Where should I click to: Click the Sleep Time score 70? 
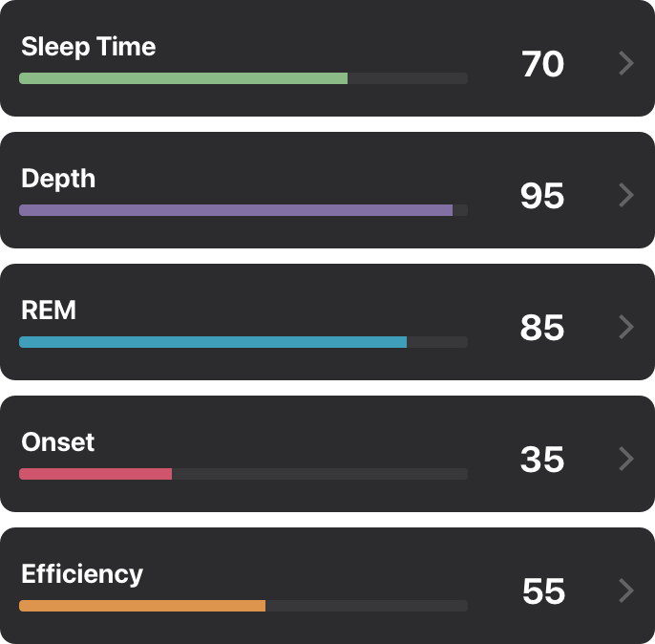tap(542, 64)
